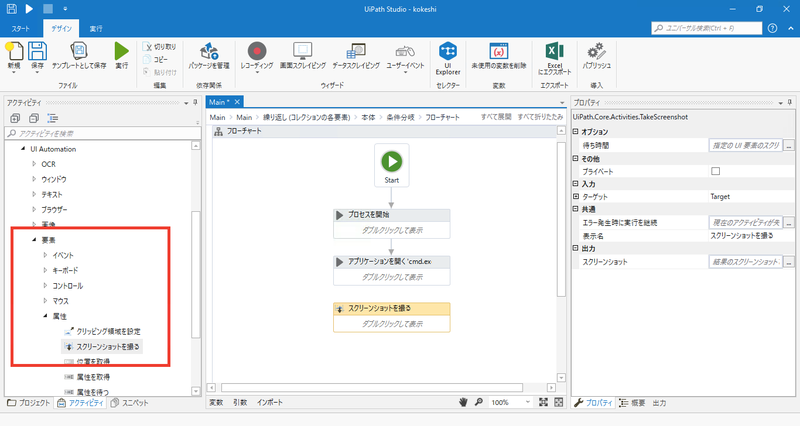Click the activities list view options icon
Viewport: 800px width, 426px height.
[x=53, y=118]
